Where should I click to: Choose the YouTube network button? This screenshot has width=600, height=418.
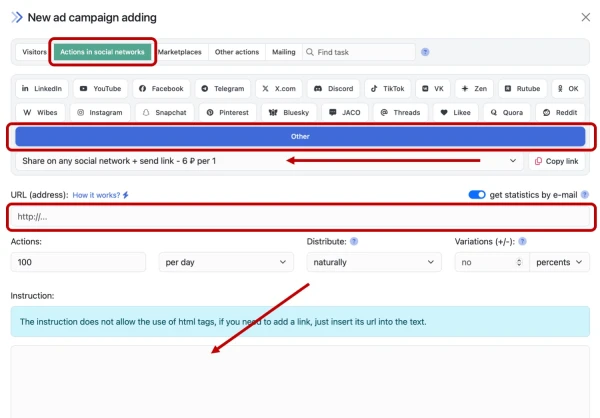(x=100, y=88)
